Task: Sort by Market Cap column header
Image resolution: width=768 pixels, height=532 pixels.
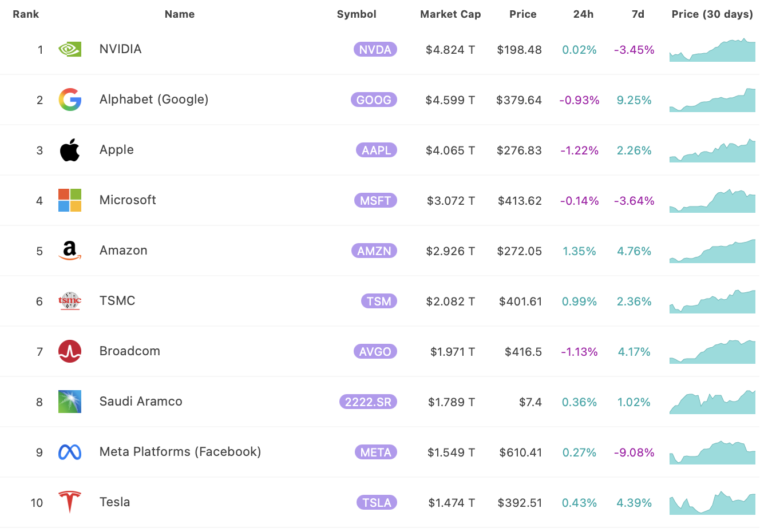Action: [450, 14]
